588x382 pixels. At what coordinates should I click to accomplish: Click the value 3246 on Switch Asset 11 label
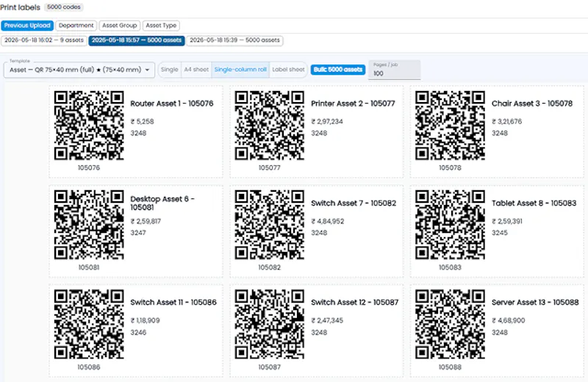[138, 333]
